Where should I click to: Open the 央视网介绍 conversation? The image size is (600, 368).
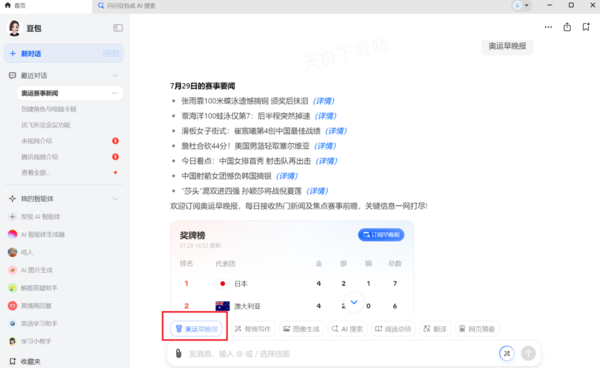[x=37, y=141]
